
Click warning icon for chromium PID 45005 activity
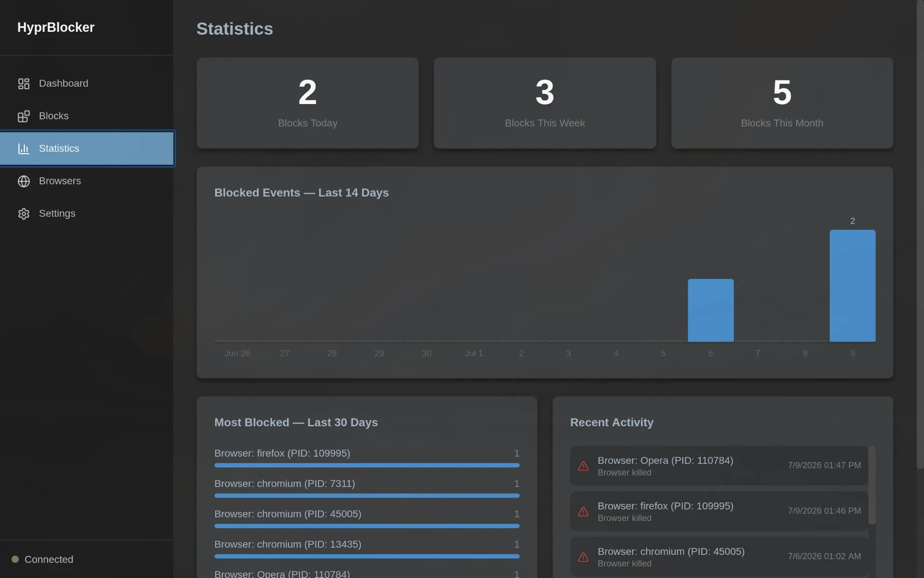pyautogui.click(x=583, y=557)
